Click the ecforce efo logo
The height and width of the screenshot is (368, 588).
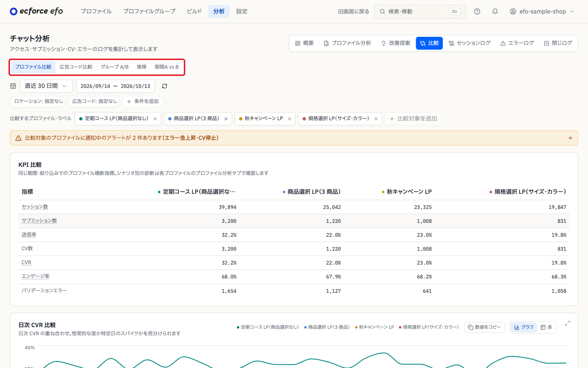(36, 11)
